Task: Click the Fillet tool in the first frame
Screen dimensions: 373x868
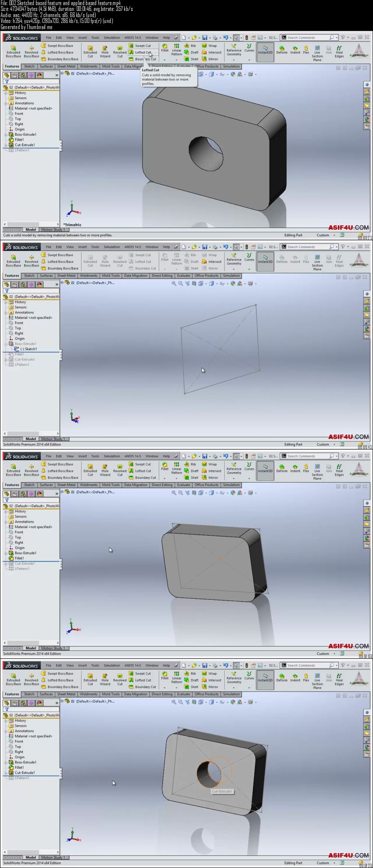Action: (x=165, y=48)
